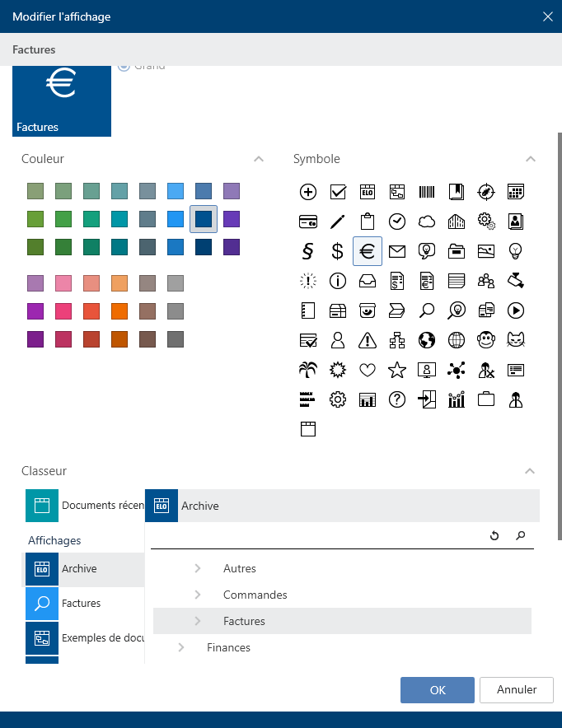Screen dimensions: 562x728
Task: Choose the dollar sign symbol
Action: point(337,251)
